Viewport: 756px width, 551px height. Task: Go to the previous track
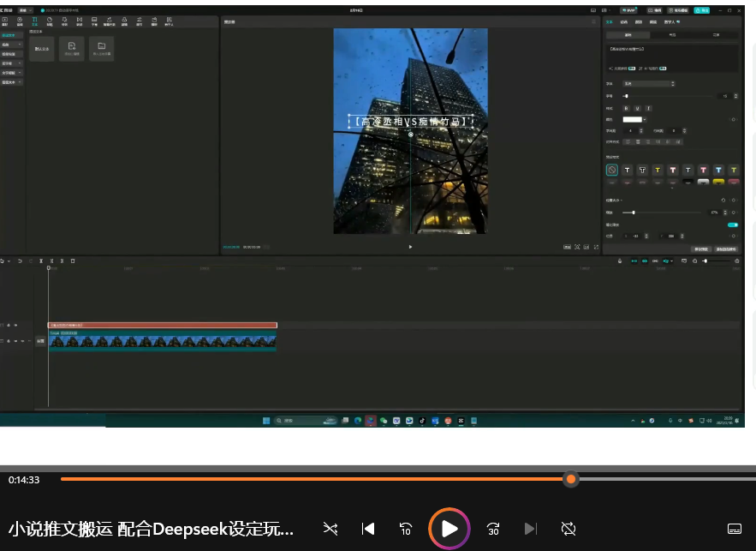pos(368,529)
